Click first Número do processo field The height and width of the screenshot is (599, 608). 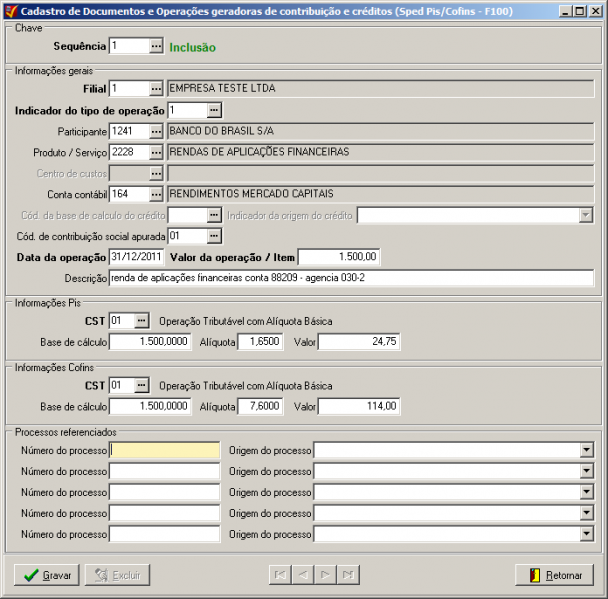(x=165, y=450)
